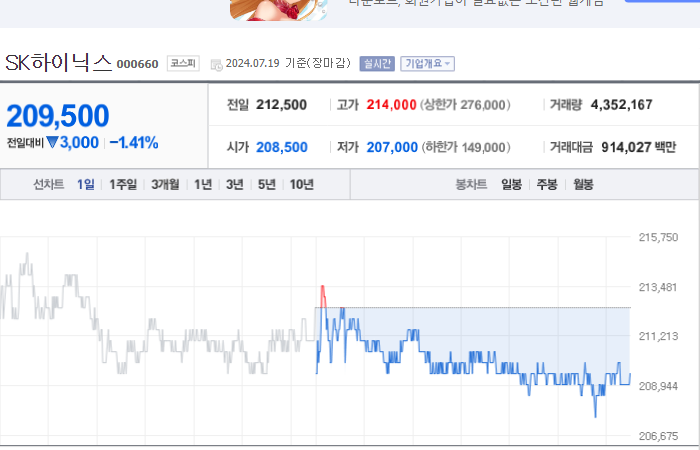Click the chart axis label 211,213

(658, 336)
